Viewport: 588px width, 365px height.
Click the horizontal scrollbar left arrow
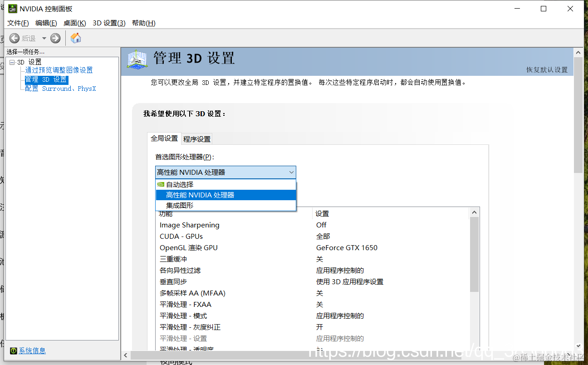click(126, 355)
